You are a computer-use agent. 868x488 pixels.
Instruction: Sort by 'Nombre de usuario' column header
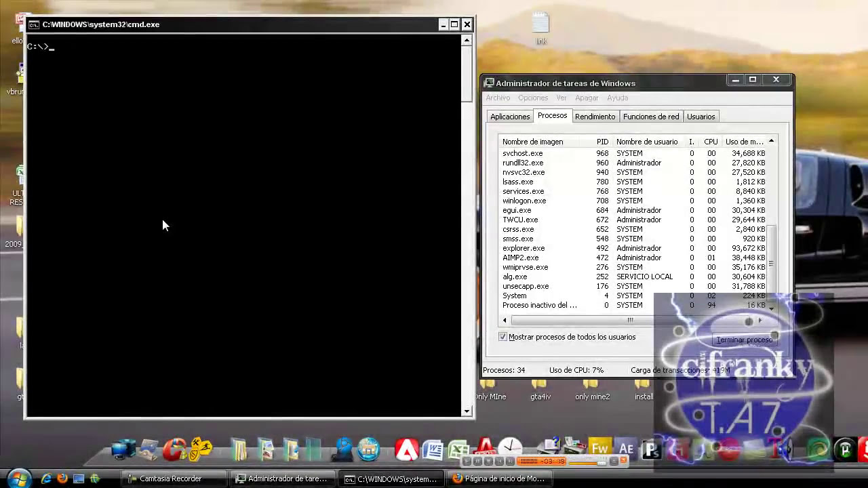[x=647, y=142]
